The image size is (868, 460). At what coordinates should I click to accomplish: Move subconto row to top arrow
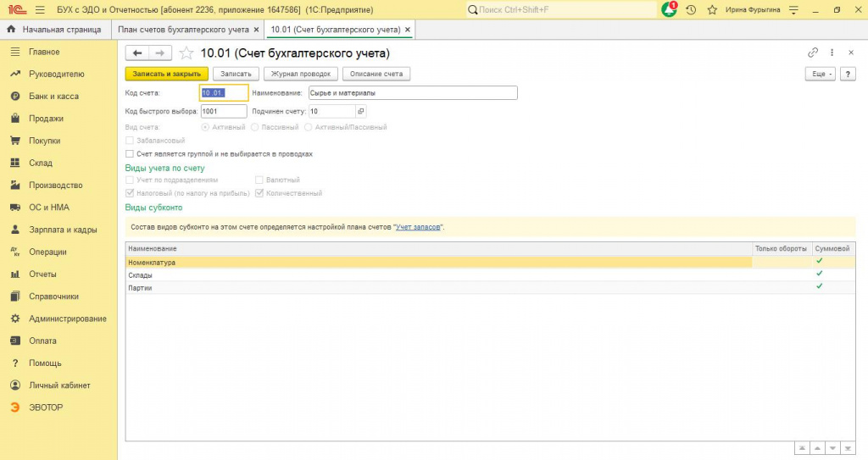pos(802,448)
